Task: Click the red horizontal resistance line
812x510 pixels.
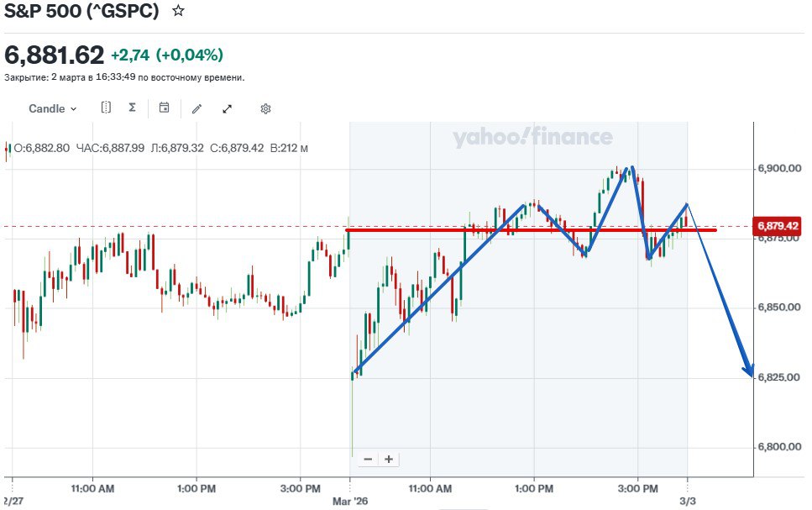Action: pyautogui.click(x=420, y=229)
